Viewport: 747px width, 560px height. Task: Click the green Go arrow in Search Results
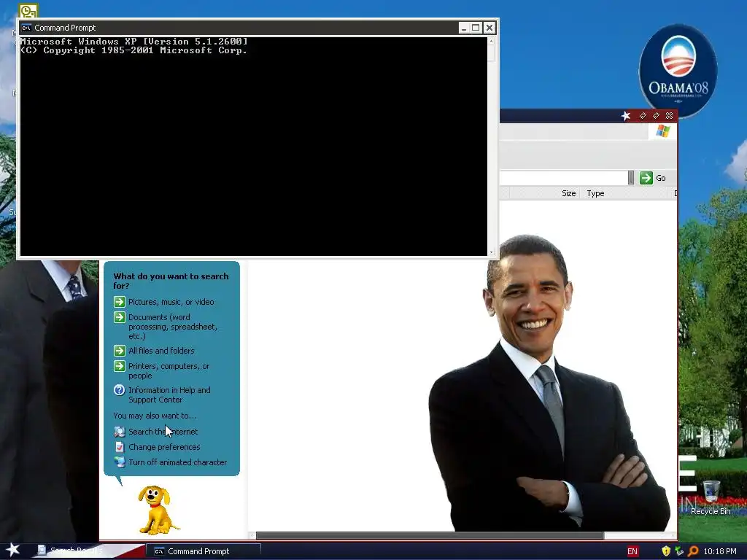tap(646, 178)
